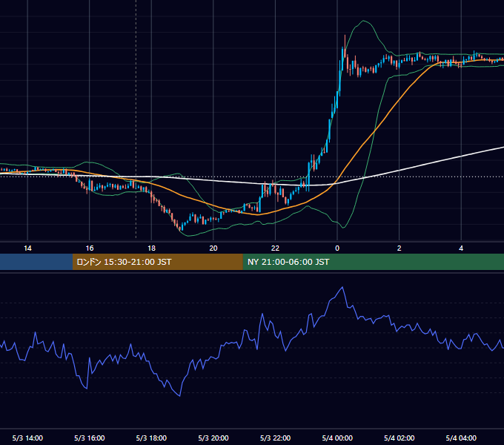Click the London session bar 15:30-21:00 JST
Viewport: 504px width, 445px height.
(x=157, y=262)
